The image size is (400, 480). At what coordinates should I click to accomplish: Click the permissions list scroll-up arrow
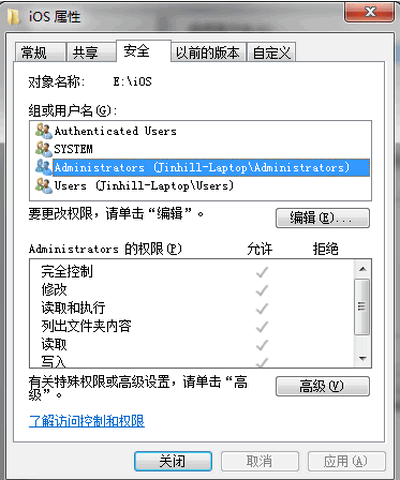coord(363,269)
